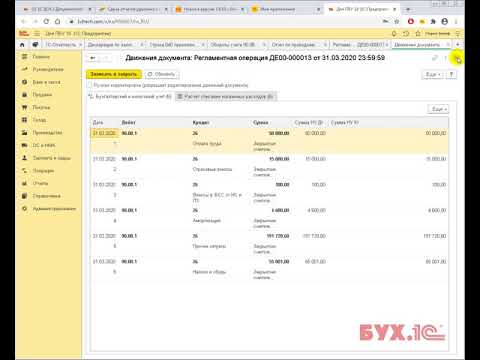
Task: Go to browser home page
Action: pos(57,21)
